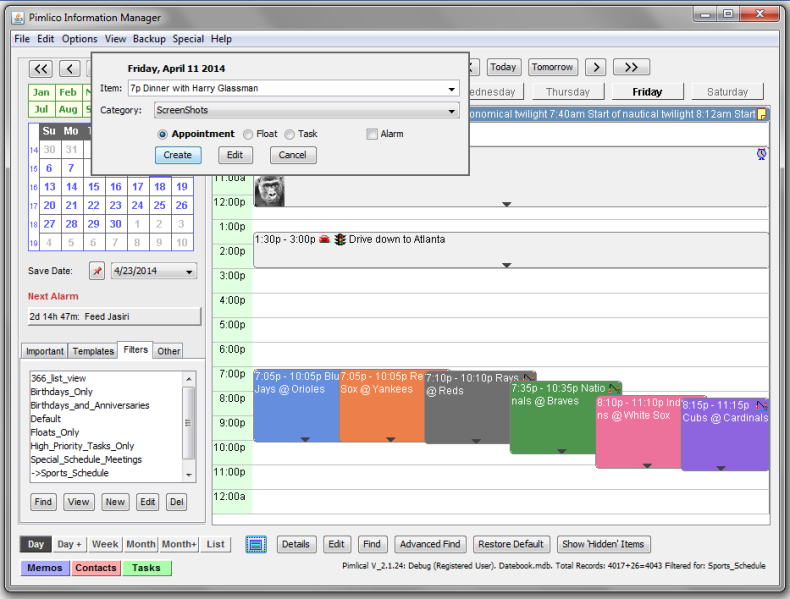This screenshot has height=599, width=790.
Task: Click the sports icon on the Rays @ Reds event
Action: click(529, 377)
